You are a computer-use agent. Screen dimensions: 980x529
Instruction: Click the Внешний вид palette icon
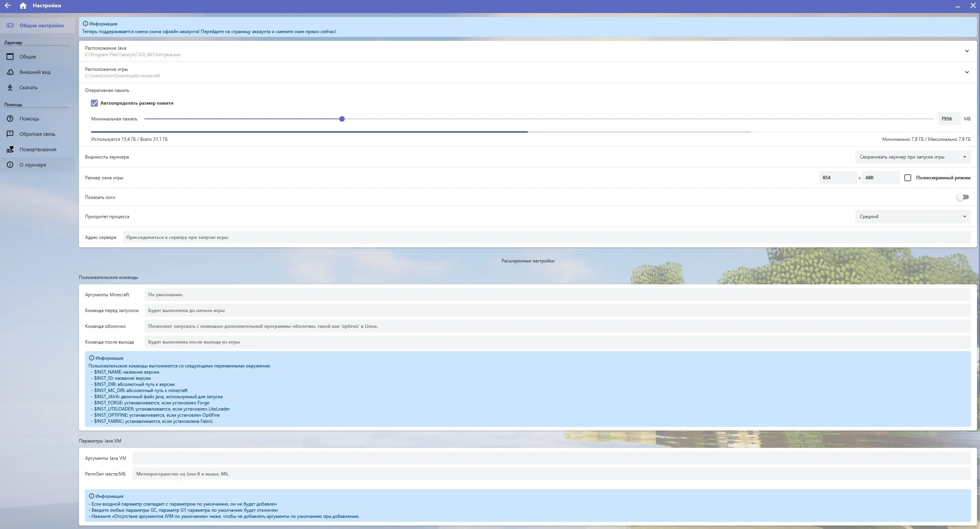[10, 72]
